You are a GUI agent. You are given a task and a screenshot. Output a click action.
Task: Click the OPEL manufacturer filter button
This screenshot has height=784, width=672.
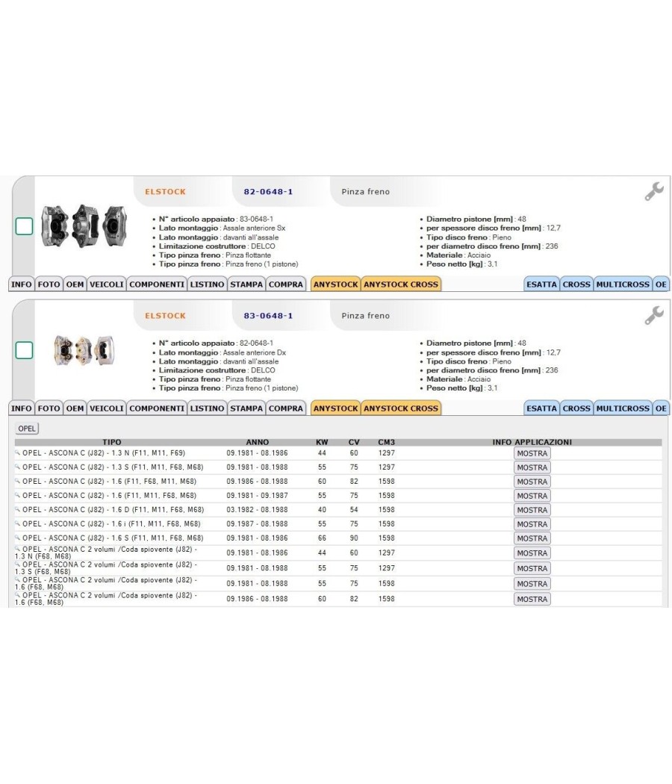27,429
